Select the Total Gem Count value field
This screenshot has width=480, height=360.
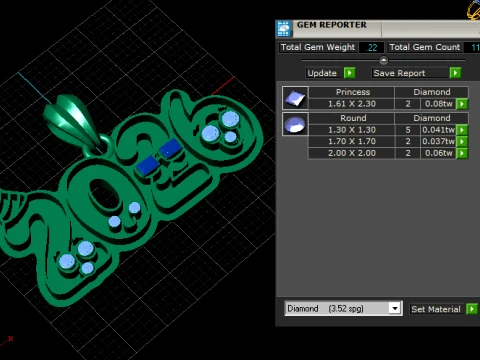click(473, 47)
